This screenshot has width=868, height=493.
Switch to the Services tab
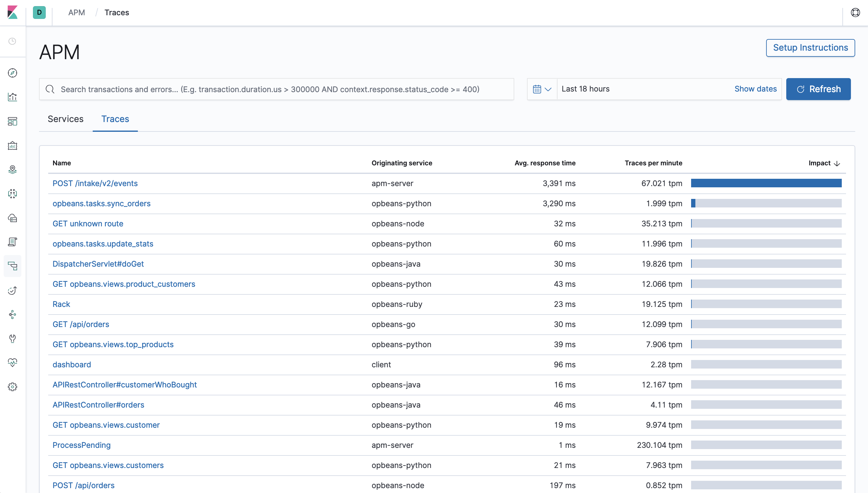(65, 119)
